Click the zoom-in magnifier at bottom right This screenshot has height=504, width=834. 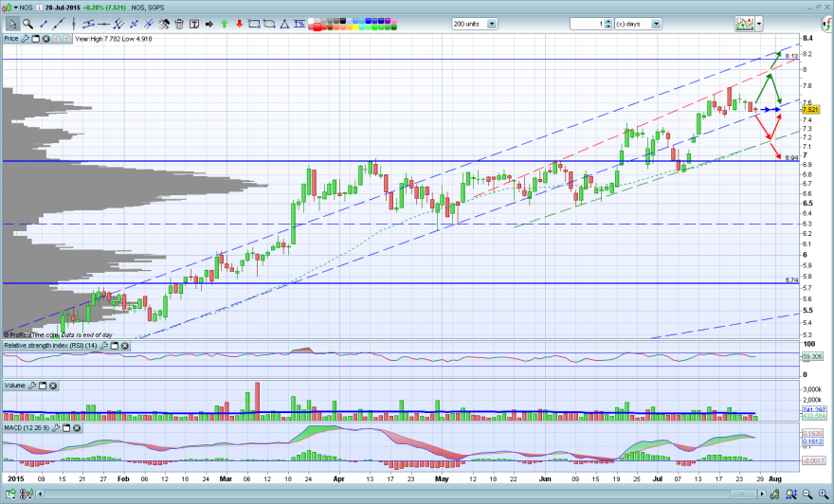pyautogui.click(x=823, y=495)
